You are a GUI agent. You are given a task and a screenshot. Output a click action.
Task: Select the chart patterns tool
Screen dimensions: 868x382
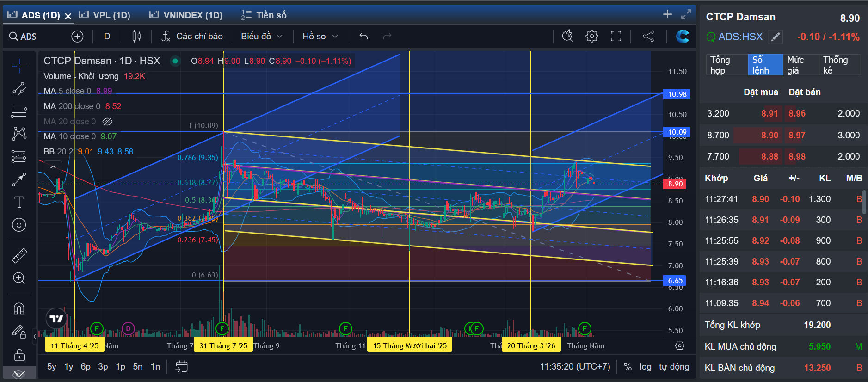click(19, 134)
